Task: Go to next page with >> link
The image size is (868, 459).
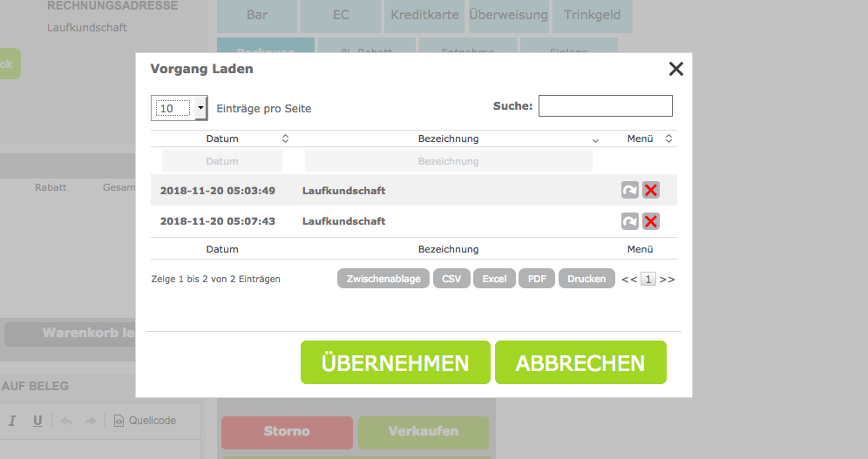Action: [x=667, y=280]
